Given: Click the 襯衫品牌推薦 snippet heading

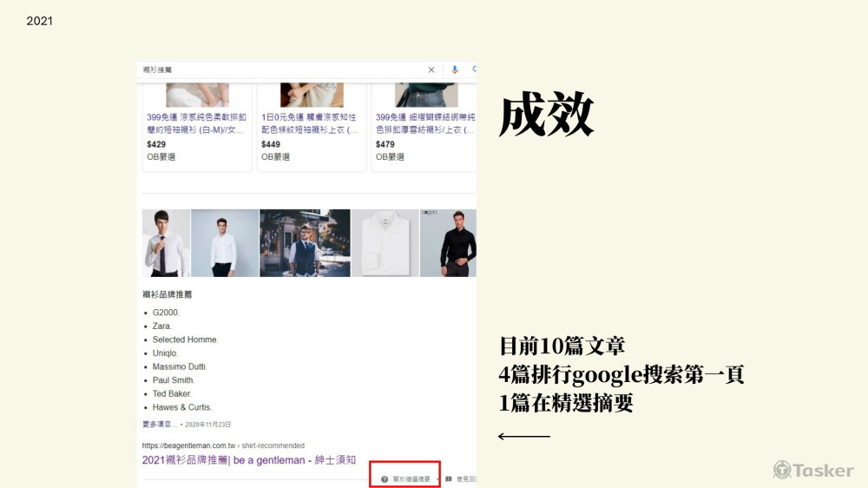Looking at the screenshot, I should (168, 294).
